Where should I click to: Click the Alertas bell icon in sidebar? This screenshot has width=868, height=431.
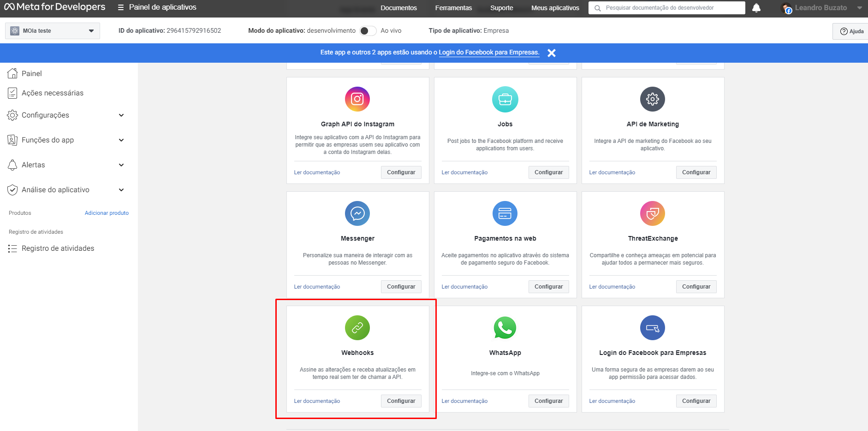[12, 165]
